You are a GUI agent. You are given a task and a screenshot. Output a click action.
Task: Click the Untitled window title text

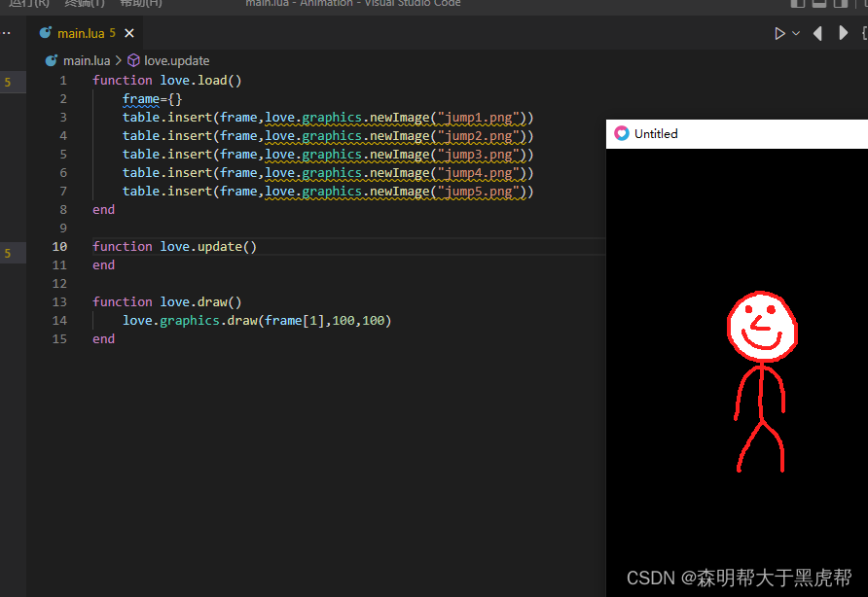pos(656,134)
